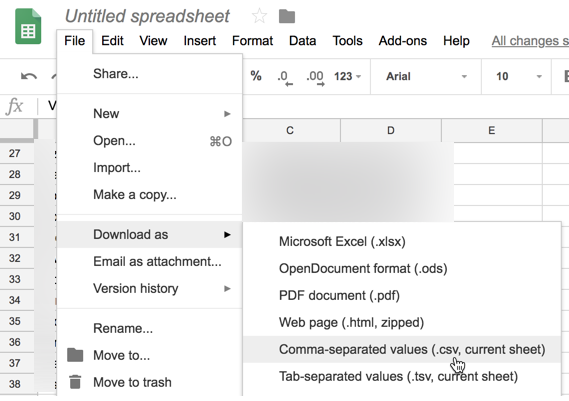This screenshot has width=569, height=401.
Task: Click the undo arrow in toolbar
Action: (x=29, y=76)
